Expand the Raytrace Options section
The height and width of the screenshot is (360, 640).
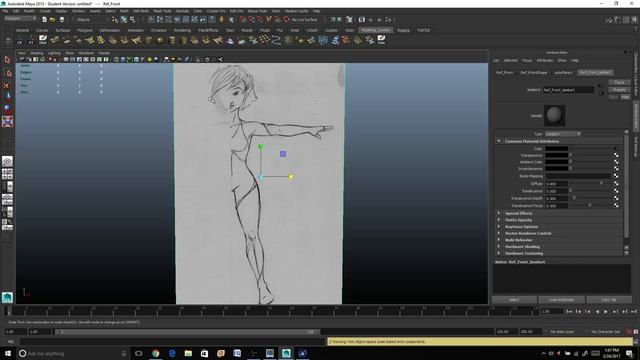[498, 227]
